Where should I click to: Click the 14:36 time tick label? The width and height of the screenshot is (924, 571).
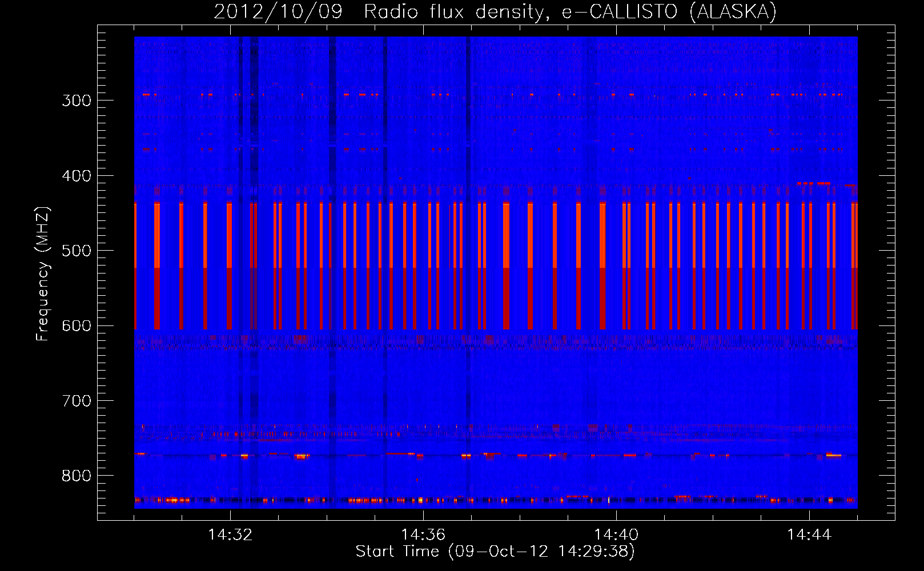(x=423, y=535)
